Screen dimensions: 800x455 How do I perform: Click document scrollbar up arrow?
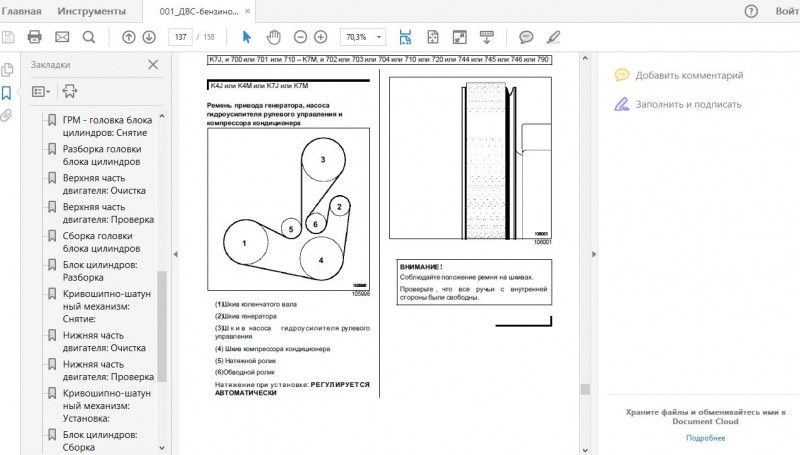[585, 59]
